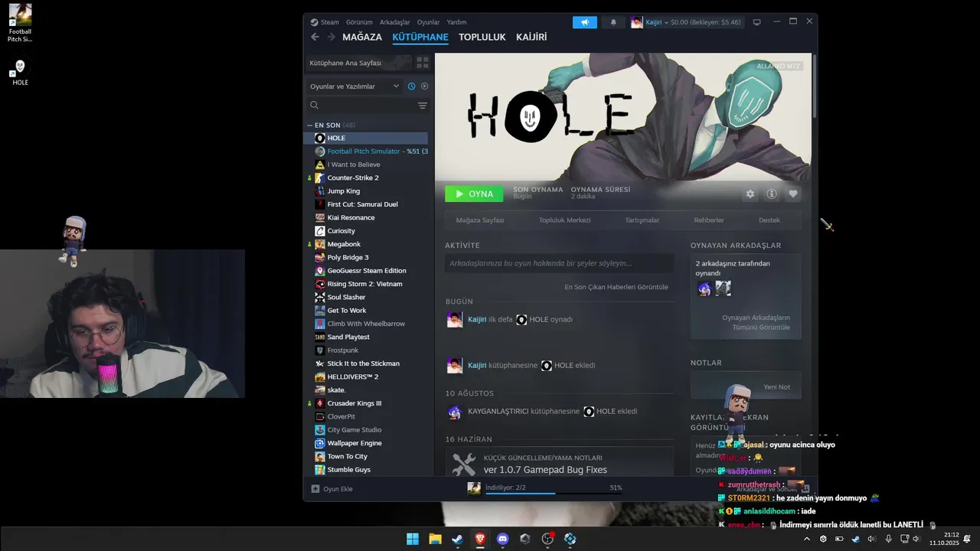Viewport: 980px width, 551px height.
Task: Click the Add a Game plus icon
Action: 315,489
